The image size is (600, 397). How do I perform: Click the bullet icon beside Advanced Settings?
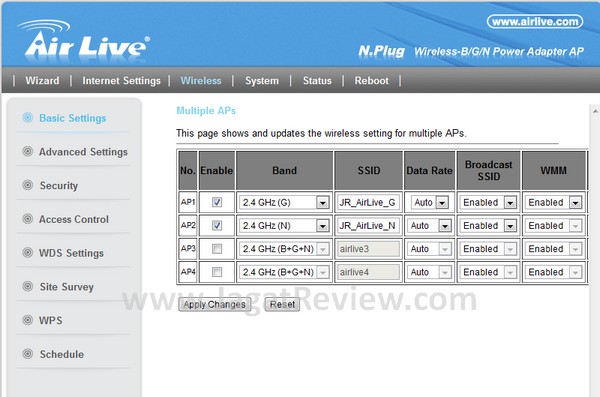(28, 151)
